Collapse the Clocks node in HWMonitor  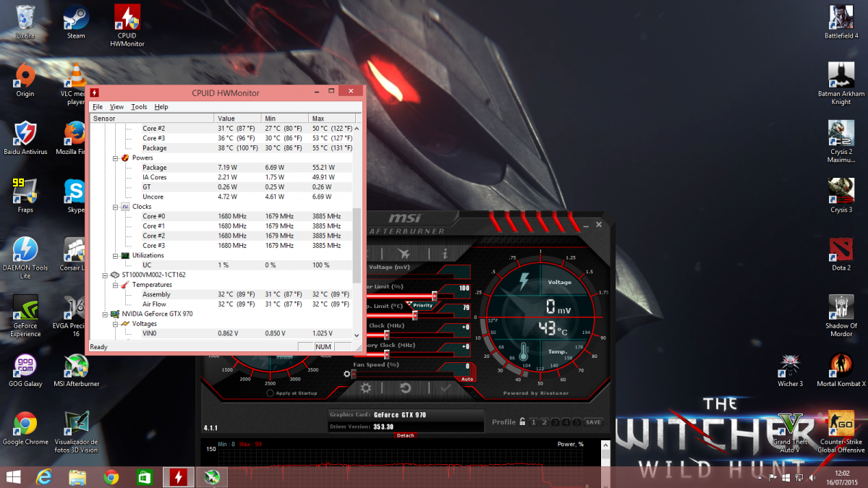point(114,207)
